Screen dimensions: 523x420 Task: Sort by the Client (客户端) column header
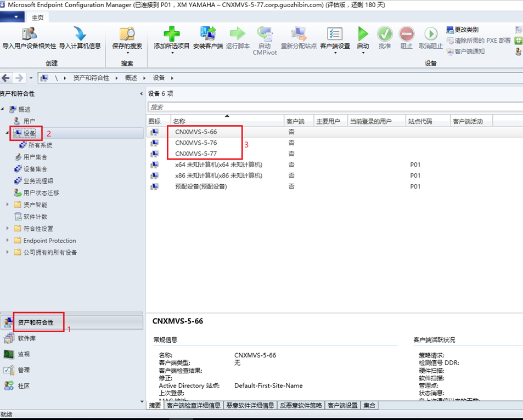click(299, 121)
